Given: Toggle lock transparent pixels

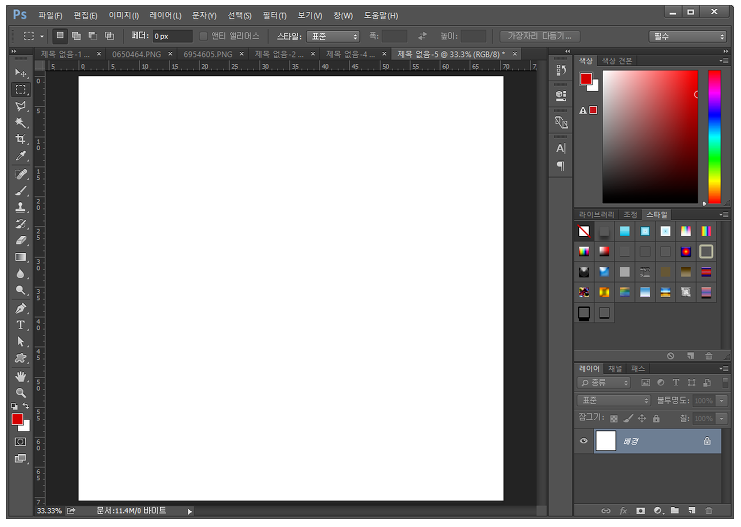Looking at the screenshot, I should coord(613,418).
